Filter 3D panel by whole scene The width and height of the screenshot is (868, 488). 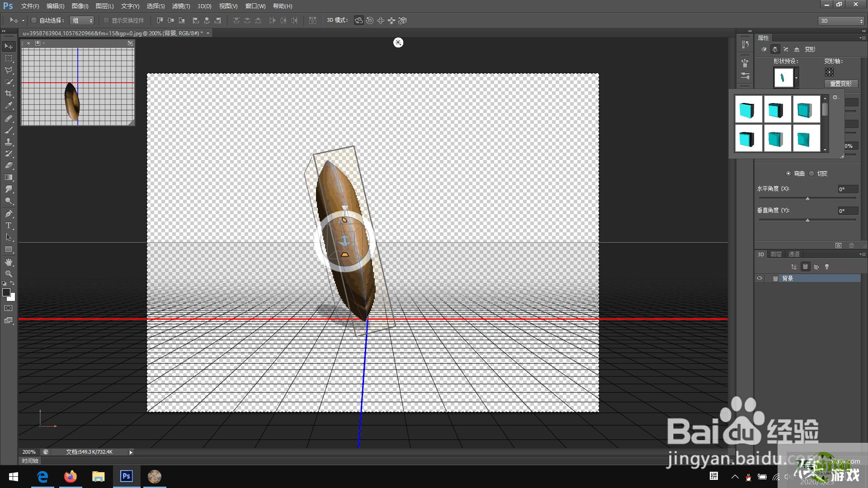[794, 267]
